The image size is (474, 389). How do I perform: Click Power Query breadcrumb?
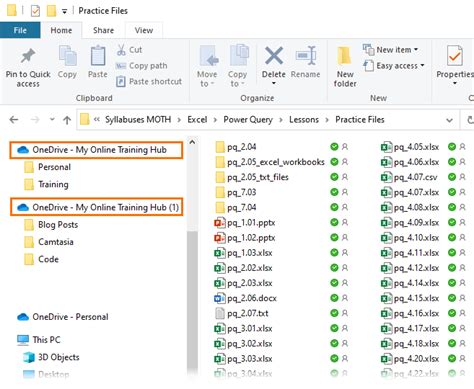point(248,120)
